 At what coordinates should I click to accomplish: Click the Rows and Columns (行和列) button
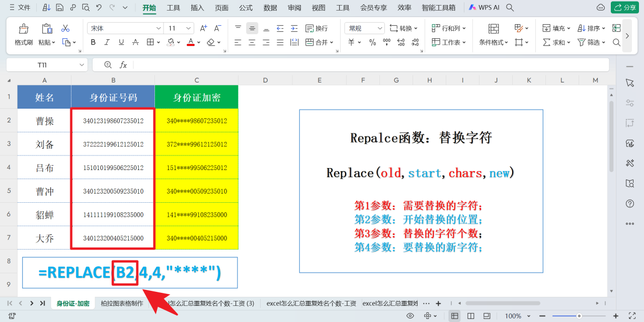click(449, 28)
